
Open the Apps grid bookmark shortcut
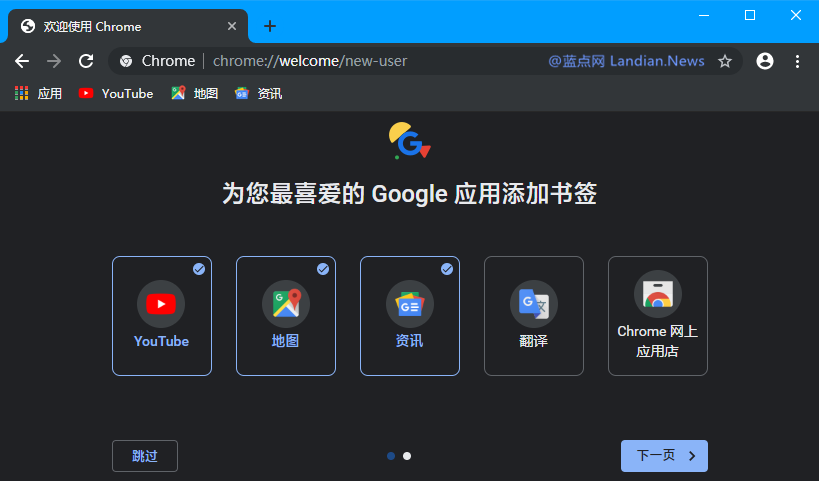(x=38, y=94)
